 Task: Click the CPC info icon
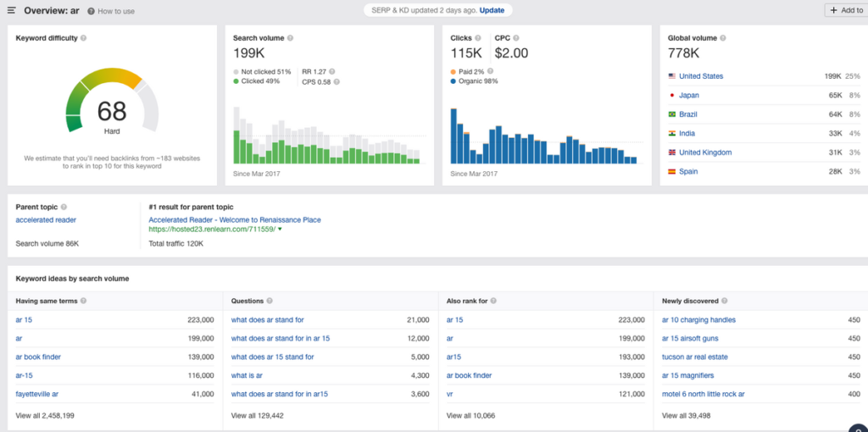pos(516,38)
